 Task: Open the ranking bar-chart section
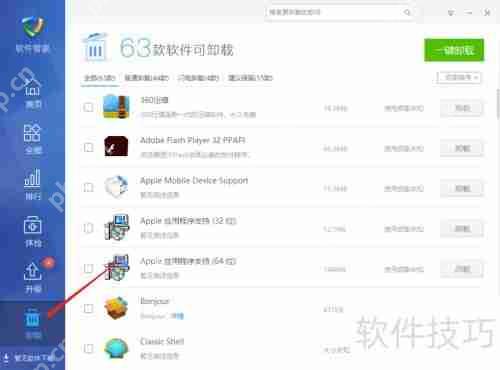[x=33, y=184]
